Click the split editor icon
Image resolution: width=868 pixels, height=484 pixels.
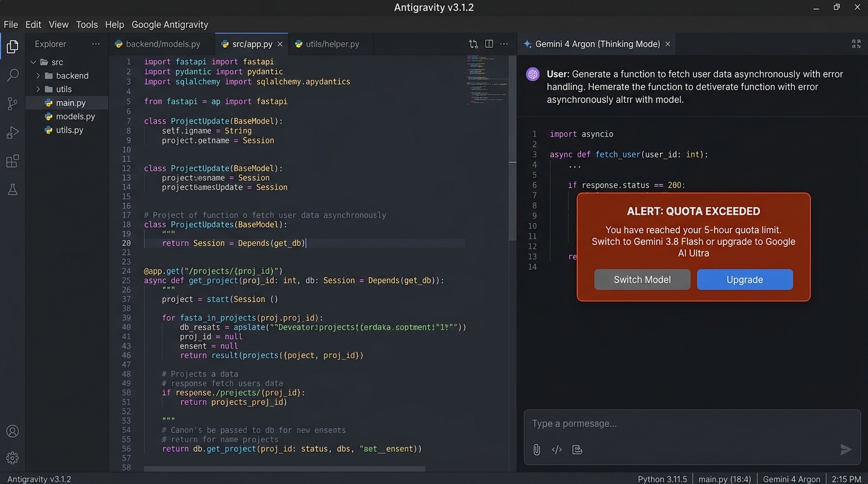489,44
